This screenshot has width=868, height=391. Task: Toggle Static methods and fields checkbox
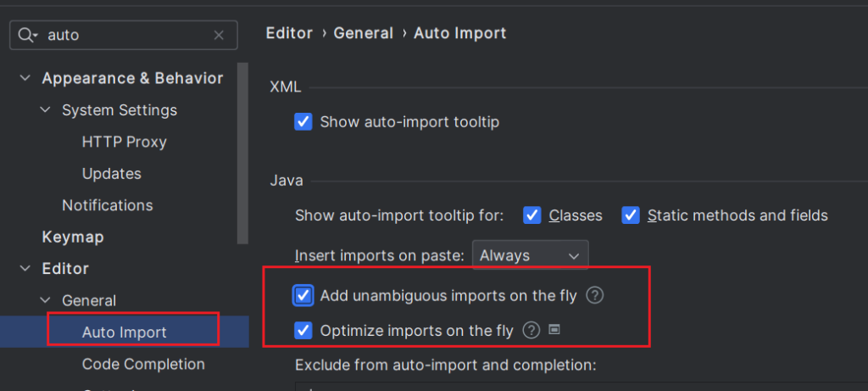coord(631,215)
